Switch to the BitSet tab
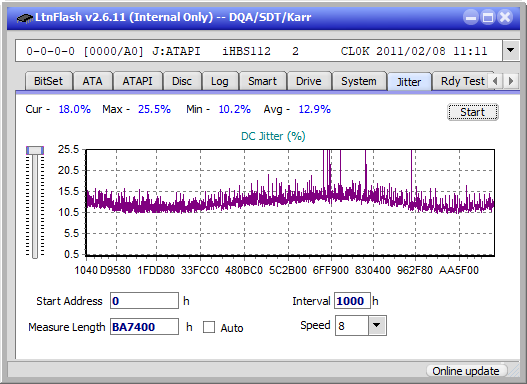Image resolution: width=527 pixels, height=384 pixels. tap(48, 81)
